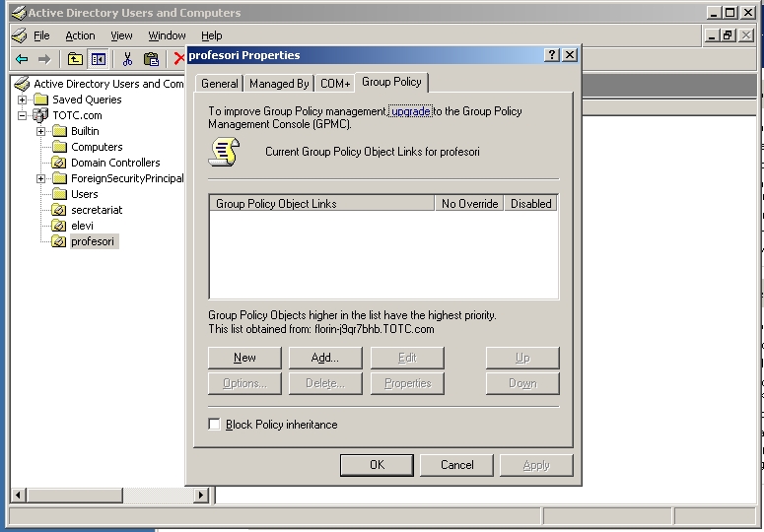Toggle the Show/Hide Console Tree icon
Screen dimensions: 764x532
click(x=98, y=59)
